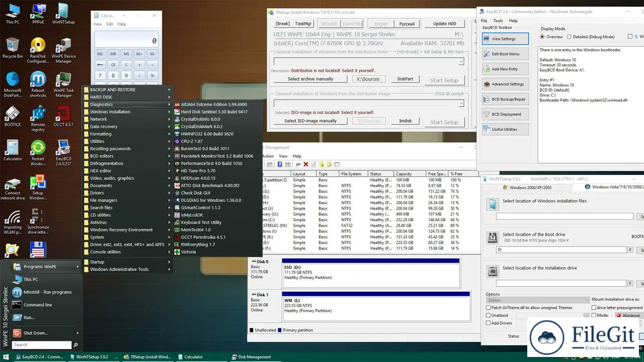Open the WinNTSetup desktop shortcut
The image size is (644, 362).
[63, 14]
